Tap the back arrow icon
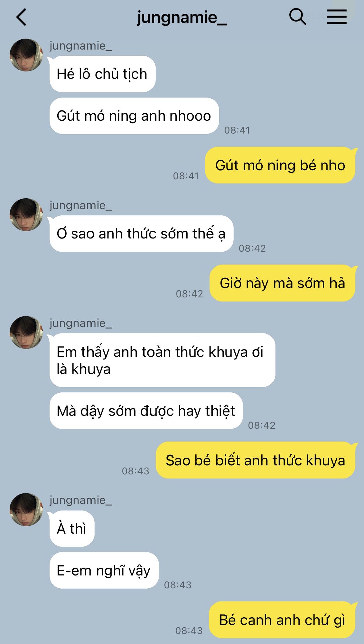The height and width of the screenshot is (644, 364). click(x=21, y=17)
